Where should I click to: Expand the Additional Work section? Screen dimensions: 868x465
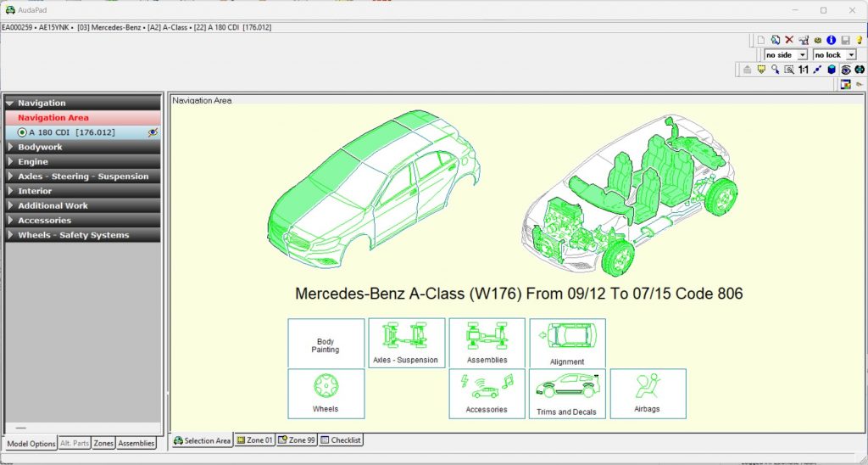[83, 205]
